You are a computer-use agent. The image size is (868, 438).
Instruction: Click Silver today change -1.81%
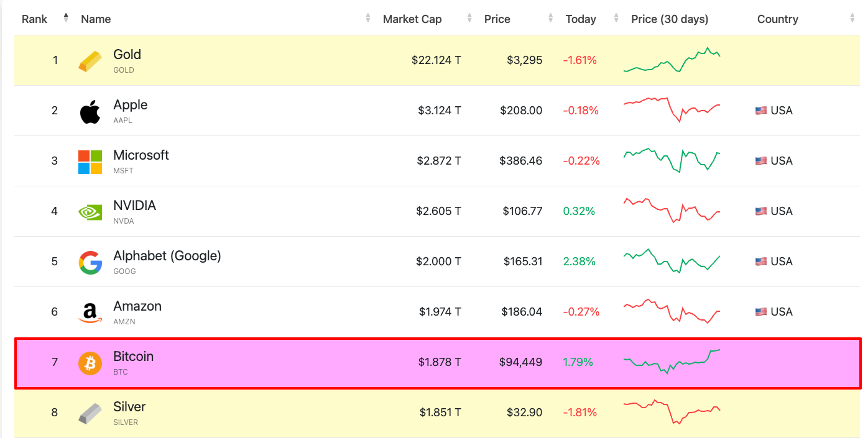(x=580, y=413)
